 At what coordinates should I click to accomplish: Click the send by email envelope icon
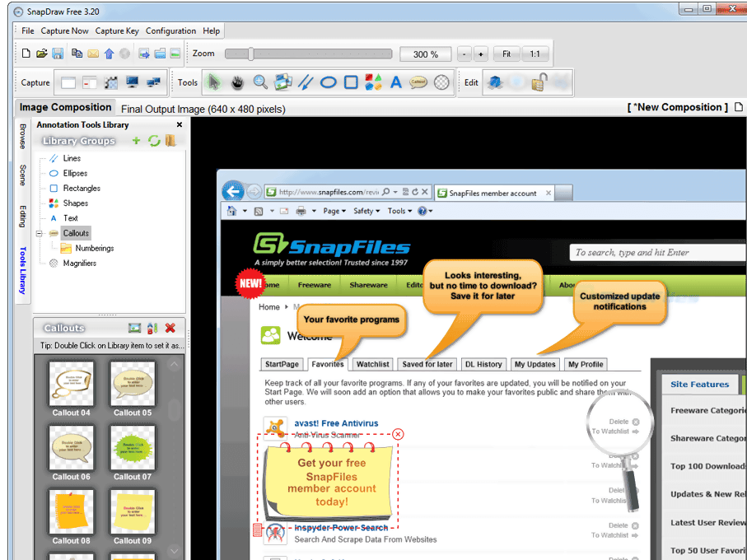coord(93,54)
